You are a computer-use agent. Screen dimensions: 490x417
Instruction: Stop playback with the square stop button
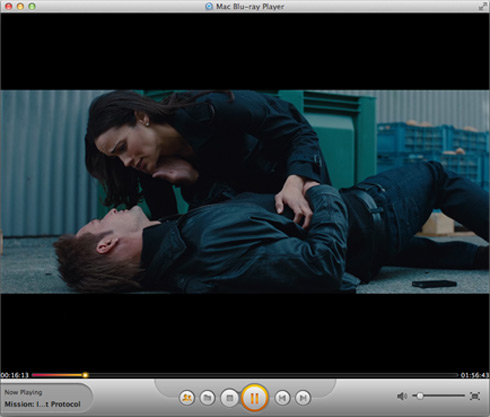[x=229, y=398]
